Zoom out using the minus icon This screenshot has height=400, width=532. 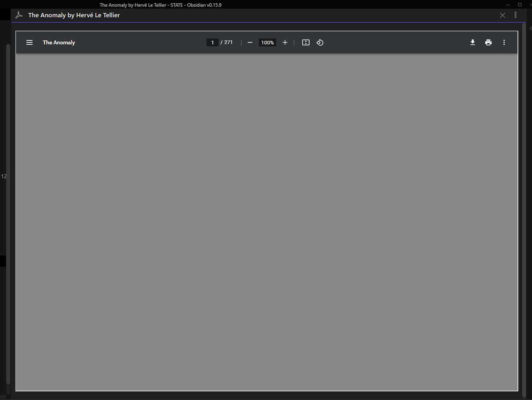(250, 42)
